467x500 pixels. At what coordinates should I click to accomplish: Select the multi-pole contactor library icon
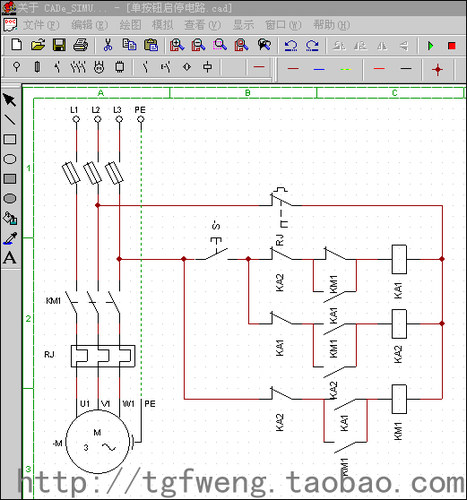(x=78, y=67)
